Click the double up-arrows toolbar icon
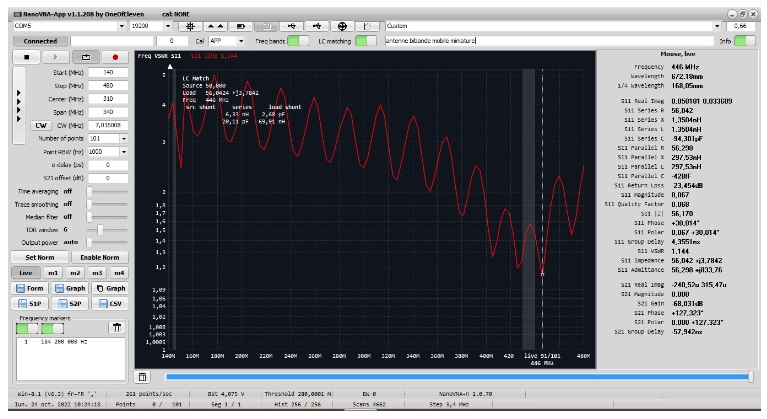This screenshot has height=419, width=767. (215, 26)
